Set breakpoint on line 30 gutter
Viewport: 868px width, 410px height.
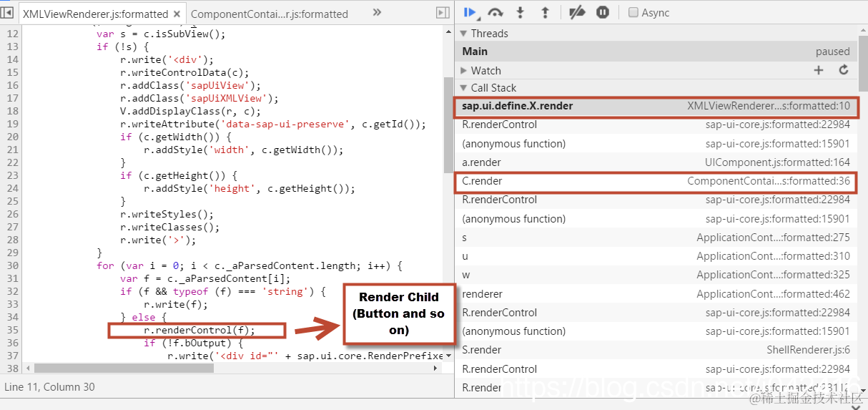[x=12, y=265]
